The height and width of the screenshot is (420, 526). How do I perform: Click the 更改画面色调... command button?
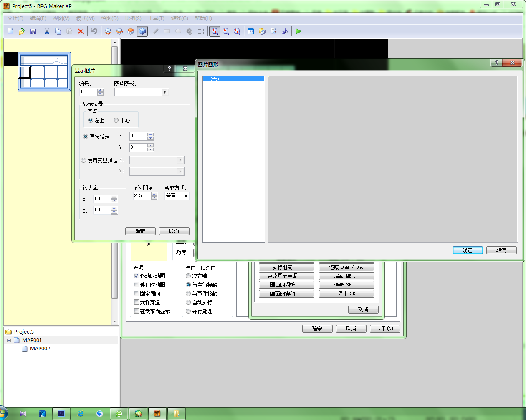pyautogui.click(x=286, y=276)
